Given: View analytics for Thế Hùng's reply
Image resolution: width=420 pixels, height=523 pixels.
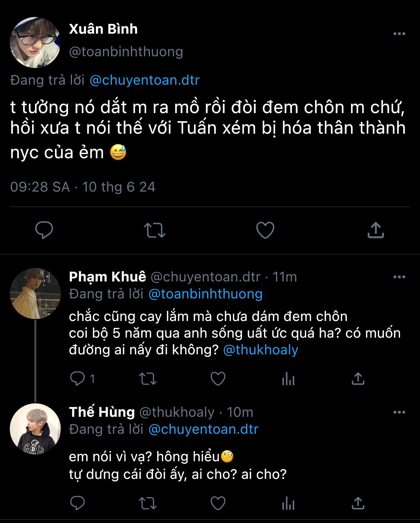Looking at the screenshot, I should (288, 503).
